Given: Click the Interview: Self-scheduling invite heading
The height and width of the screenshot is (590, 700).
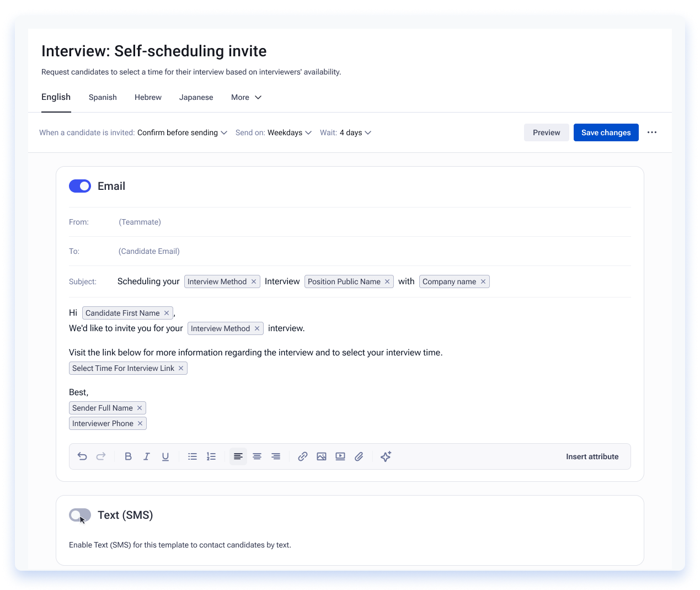Looking at the screenshot, I should 154,51.
